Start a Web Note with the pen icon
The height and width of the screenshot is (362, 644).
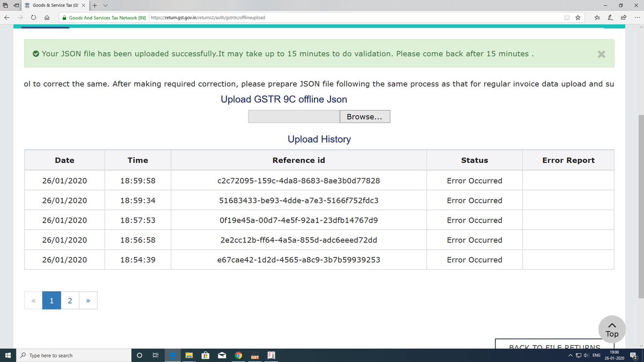[x=610, y=17]
